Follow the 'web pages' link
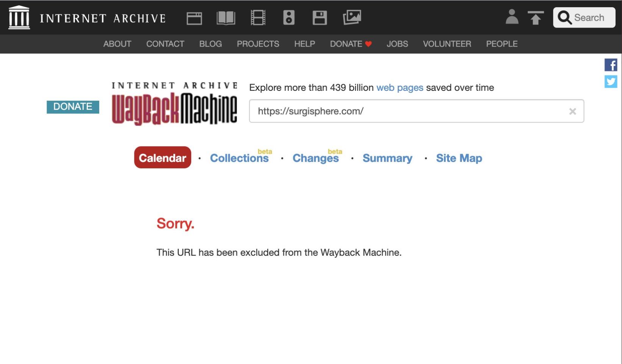 (x=400, y=87)
